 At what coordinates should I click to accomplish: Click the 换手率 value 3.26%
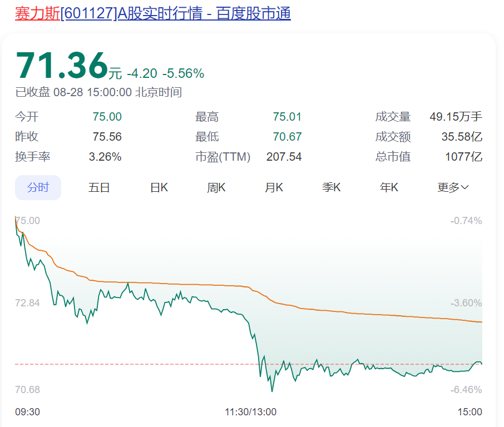point(105,157)
